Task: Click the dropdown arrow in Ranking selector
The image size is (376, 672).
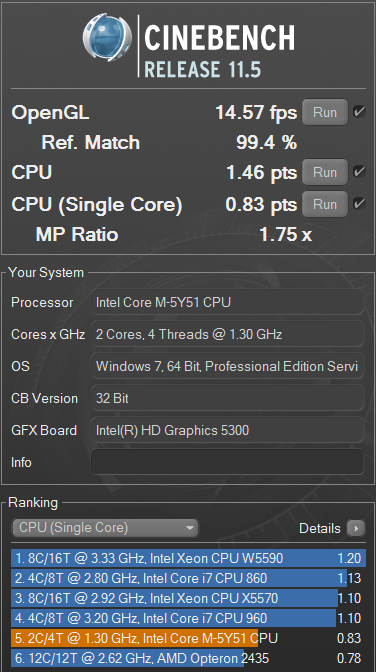Action: (190, 528)
